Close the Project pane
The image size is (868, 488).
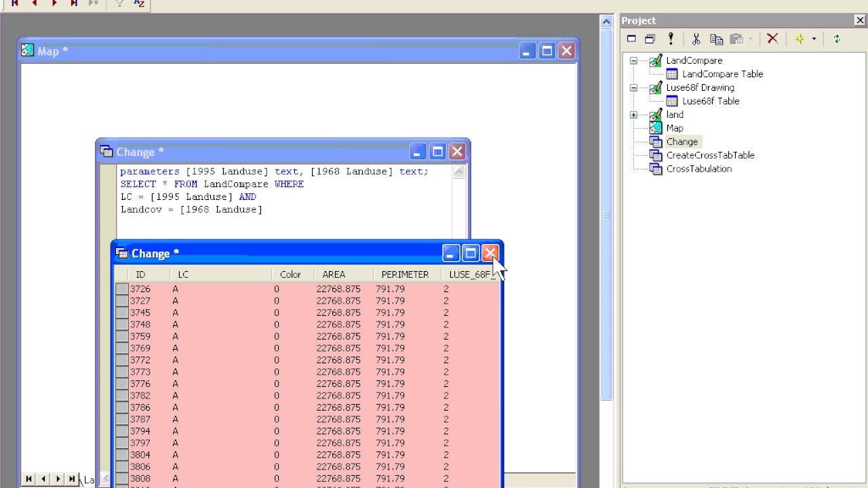[860, 20]
